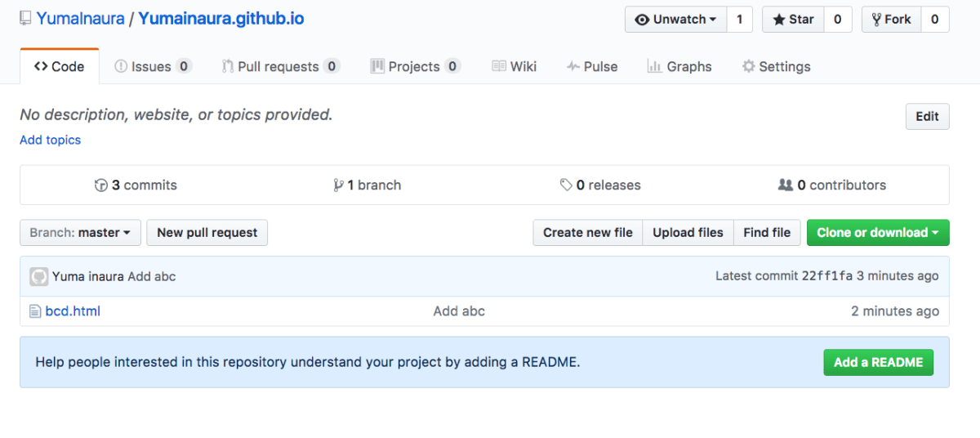
Task: Click the Add topics link
Action: [x=51, y=140]
